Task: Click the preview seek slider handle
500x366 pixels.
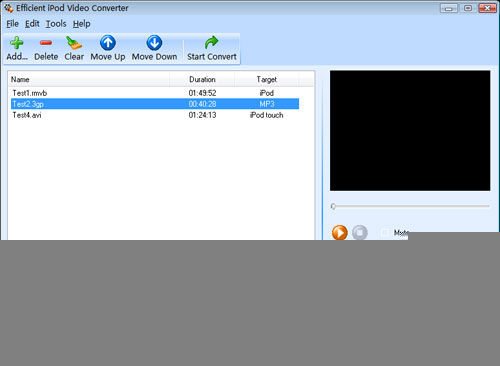Action: (333, 207)
